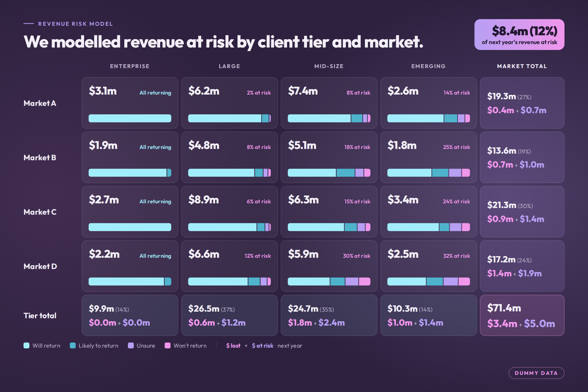Click the 30% at risk label

356,256
